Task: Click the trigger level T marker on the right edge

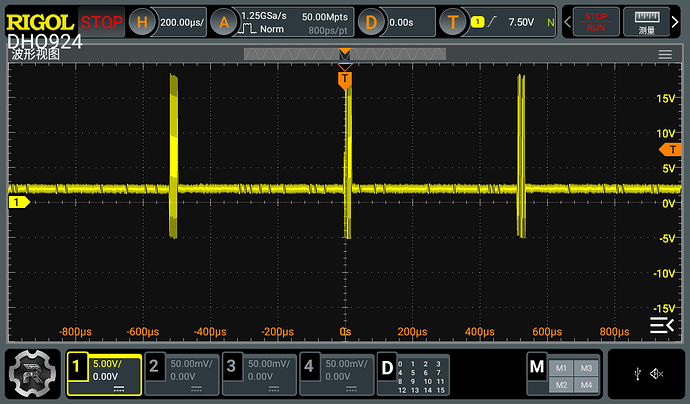Action: 671,150
